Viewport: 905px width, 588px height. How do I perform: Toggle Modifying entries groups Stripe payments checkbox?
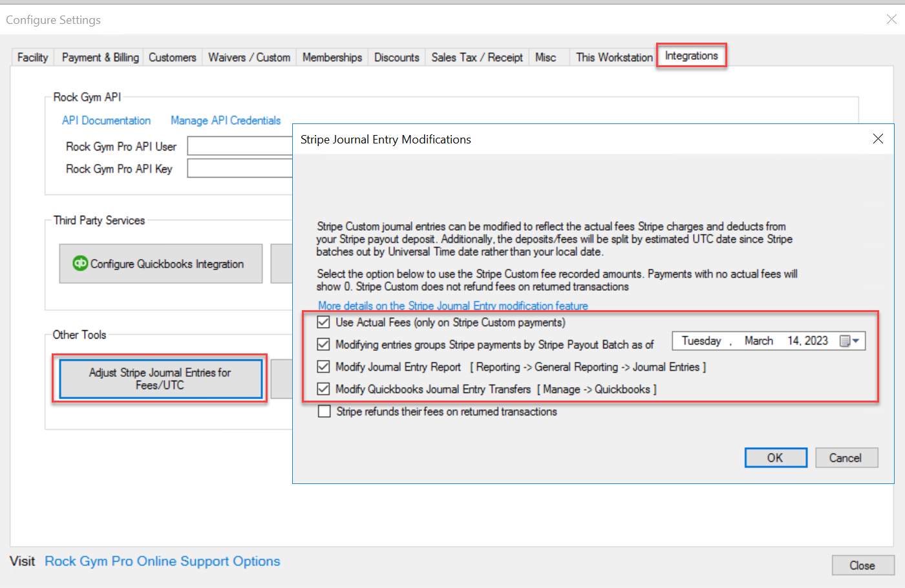click(324, 344)
